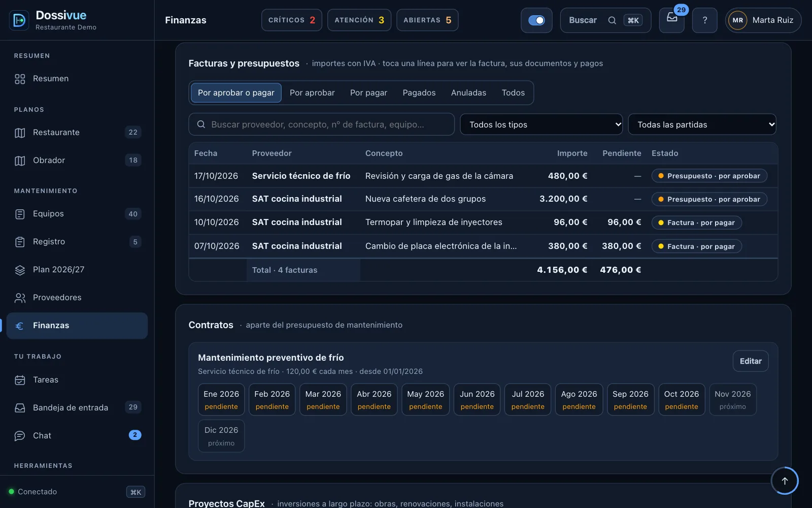Click the Finanzas euro icon

(20, 326)
